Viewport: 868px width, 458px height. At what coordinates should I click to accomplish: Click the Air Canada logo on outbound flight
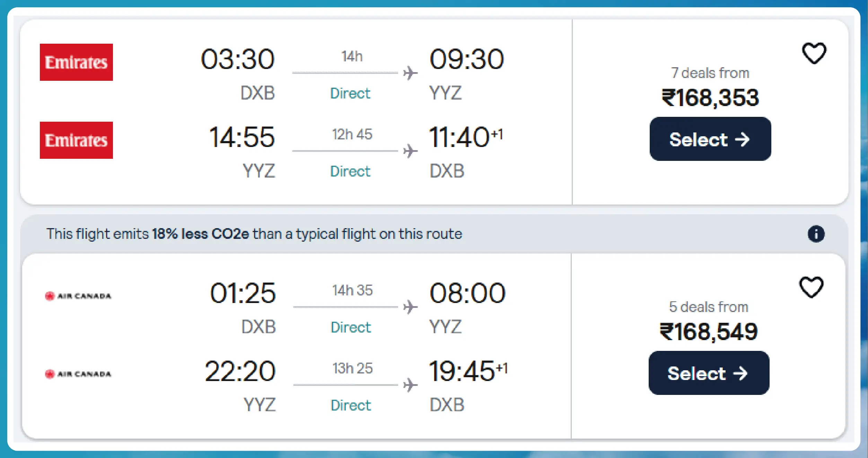pos(78,296)
